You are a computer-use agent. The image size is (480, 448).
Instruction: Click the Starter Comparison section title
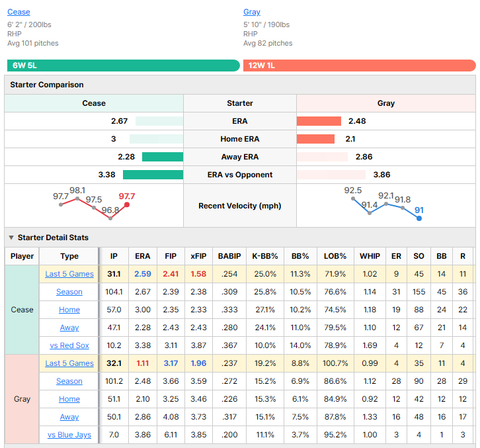pos(47,85)
